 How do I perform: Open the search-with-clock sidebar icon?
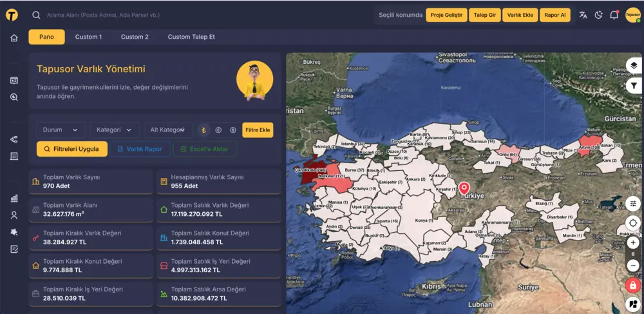(14, 97)
